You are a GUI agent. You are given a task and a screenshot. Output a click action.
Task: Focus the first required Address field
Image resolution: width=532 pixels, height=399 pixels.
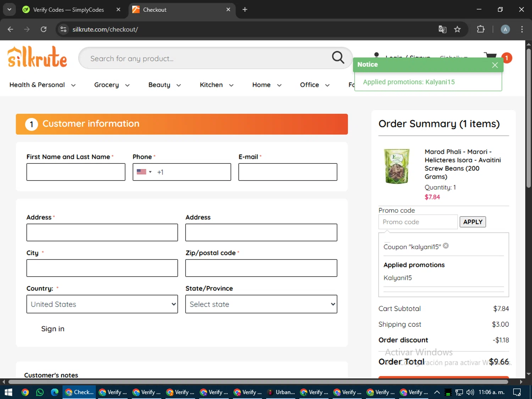pyautogui.click(x=102, y=232)
